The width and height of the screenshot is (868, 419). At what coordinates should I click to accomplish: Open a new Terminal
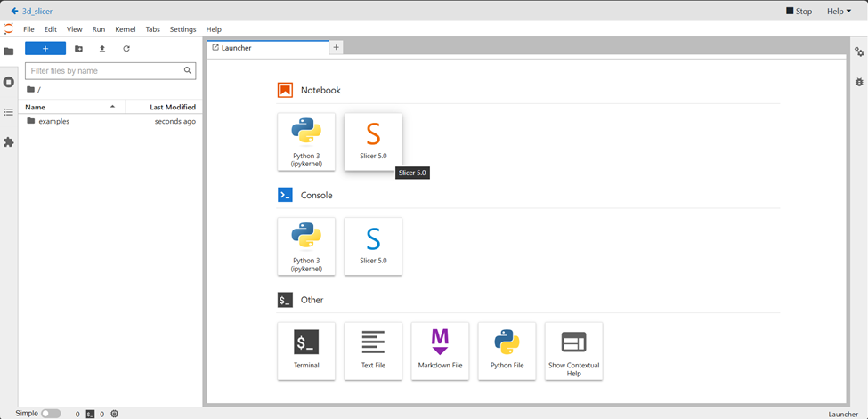coord(306,351)
